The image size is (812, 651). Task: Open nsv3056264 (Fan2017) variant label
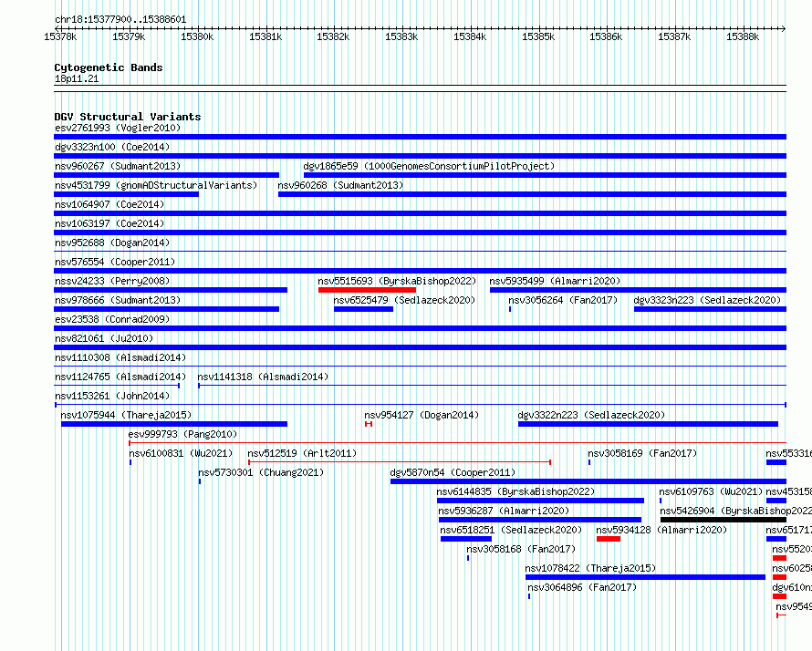click(563, 300)
